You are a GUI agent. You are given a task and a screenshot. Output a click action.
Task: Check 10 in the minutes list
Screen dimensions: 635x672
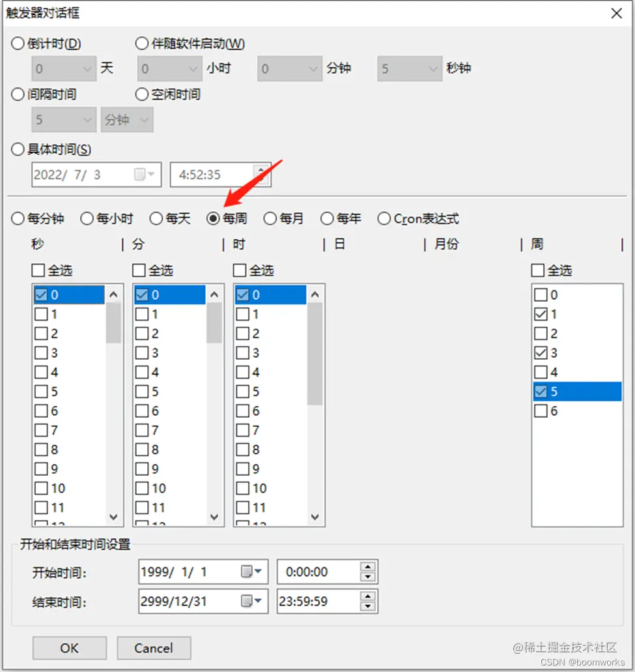click(142, 488)
